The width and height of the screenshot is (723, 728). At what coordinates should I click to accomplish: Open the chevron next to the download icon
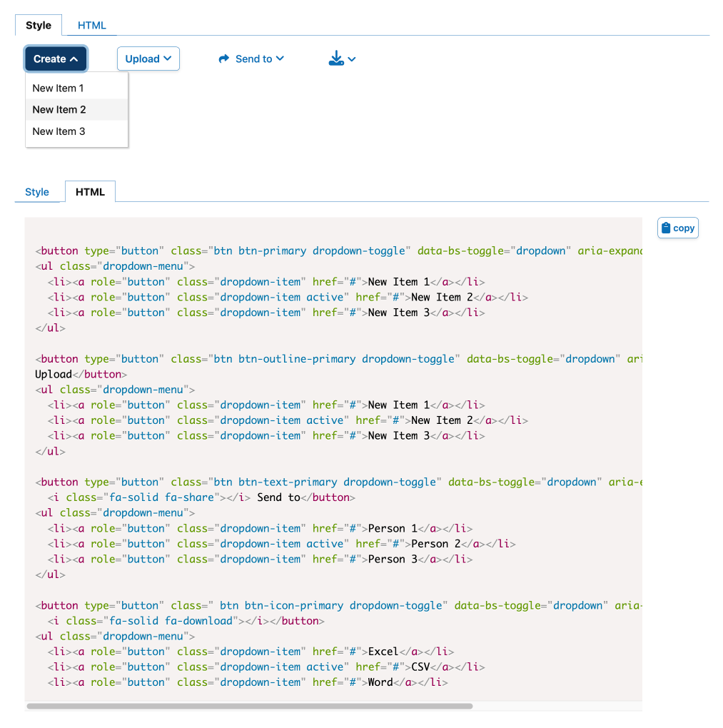click(x=351, y=61)
